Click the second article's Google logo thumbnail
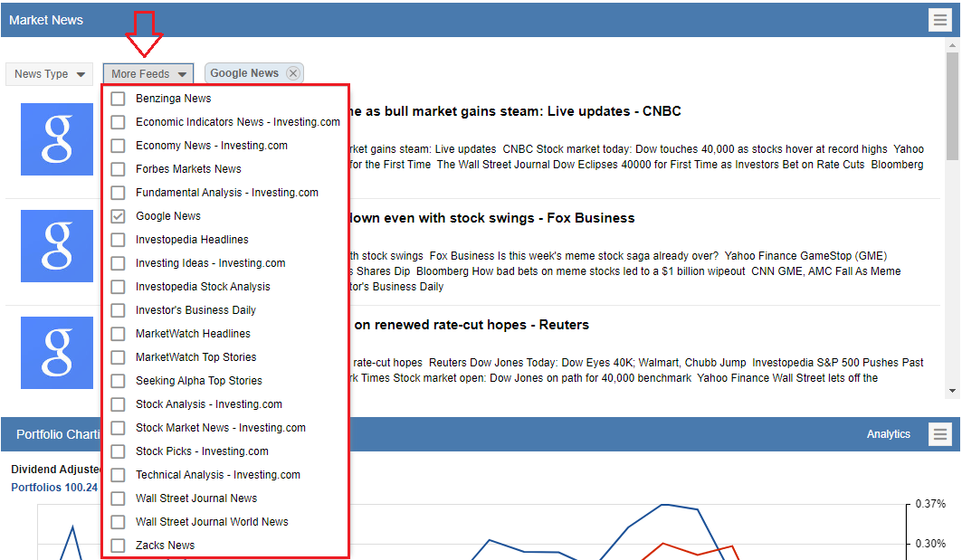The width and height of the screenshot is (962, 560). (x=57, y=245)
